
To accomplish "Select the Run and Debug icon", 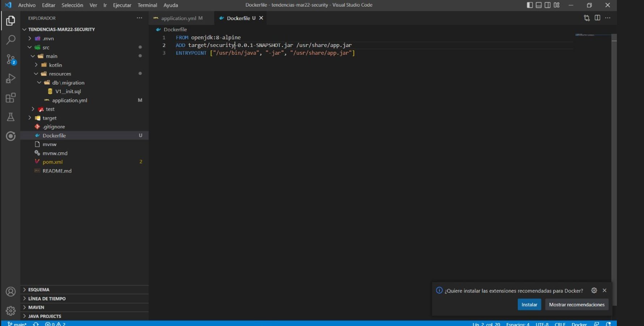I will (x=10, y=78).
